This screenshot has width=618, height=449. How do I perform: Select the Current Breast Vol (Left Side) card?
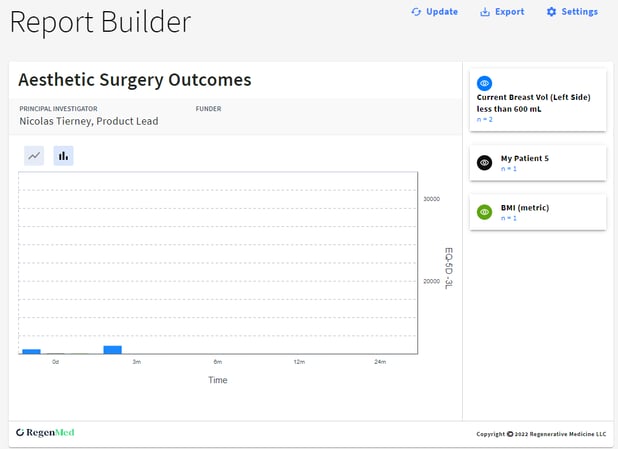pyautogui.click(x=538, y=100)
